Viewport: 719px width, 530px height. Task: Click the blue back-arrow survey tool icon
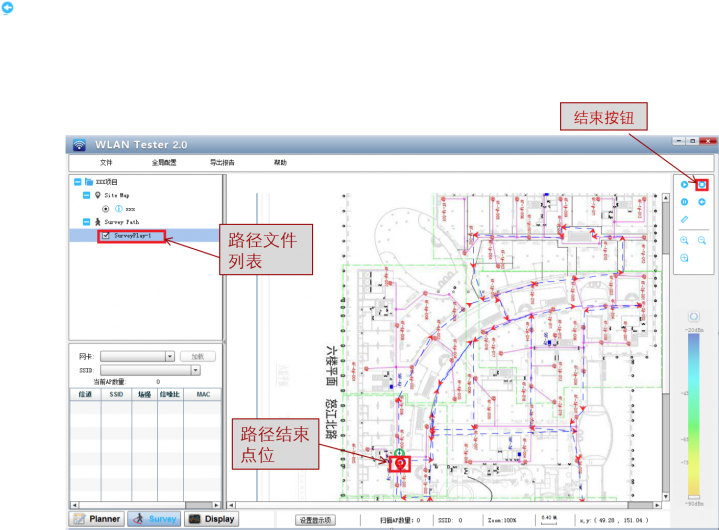coord(702,202)
